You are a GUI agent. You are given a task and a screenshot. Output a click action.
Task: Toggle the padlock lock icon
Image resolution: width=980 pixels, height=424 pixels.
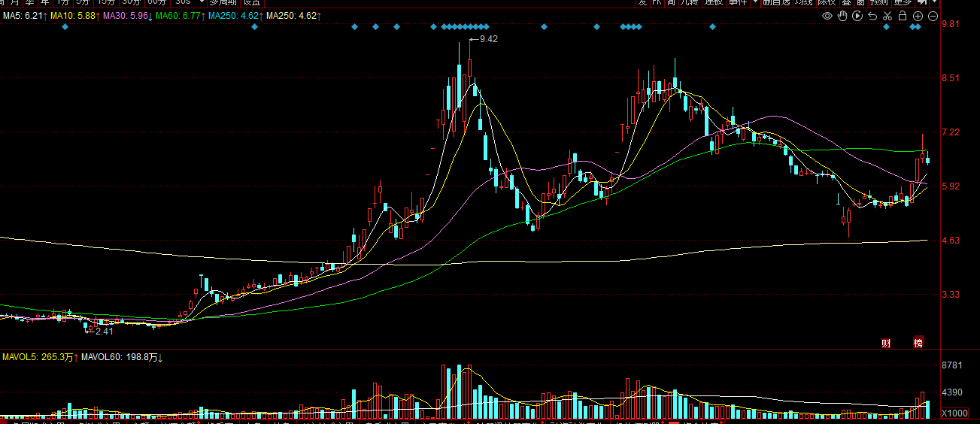[903, 16]
